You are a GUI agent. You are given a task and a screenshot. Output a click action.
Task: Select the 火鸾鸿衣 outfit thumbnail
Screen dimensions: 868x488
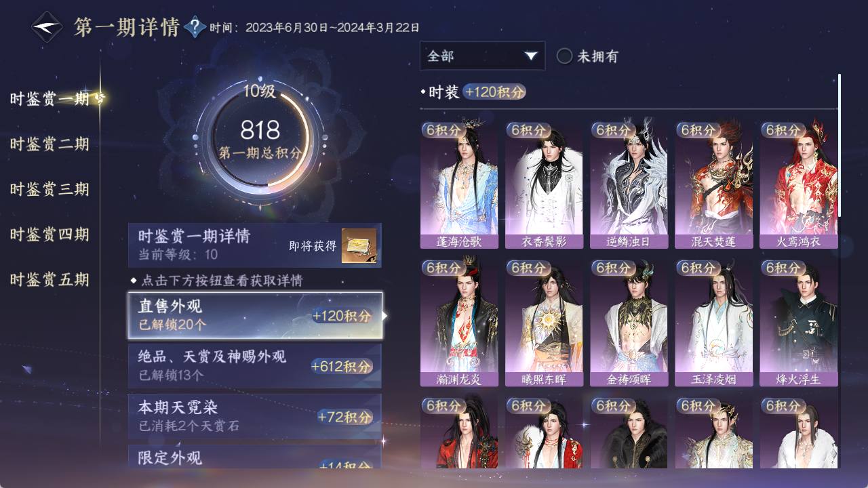pyautogui.click(x=798, y=185)
